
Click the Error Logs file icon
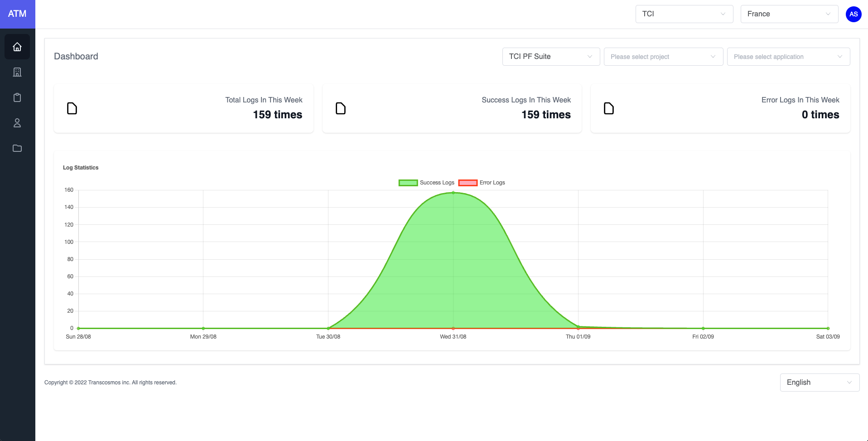[x=609, y=108]
